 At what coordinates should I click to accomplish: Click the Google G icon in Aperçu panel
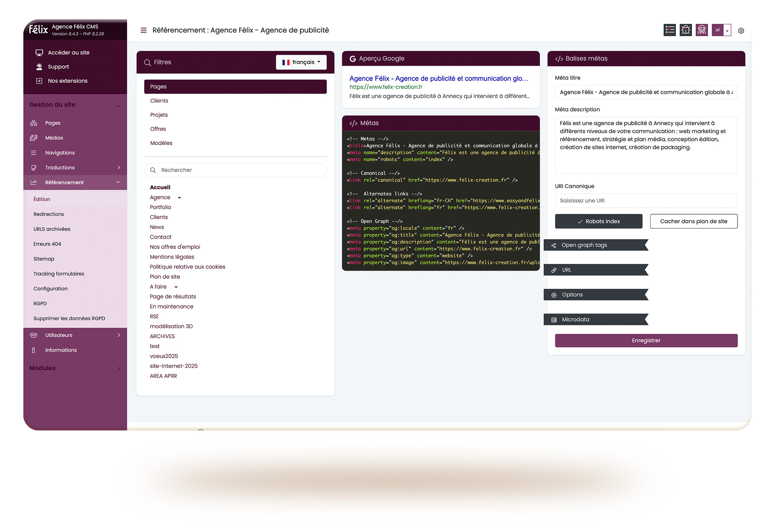click(353, 59)
